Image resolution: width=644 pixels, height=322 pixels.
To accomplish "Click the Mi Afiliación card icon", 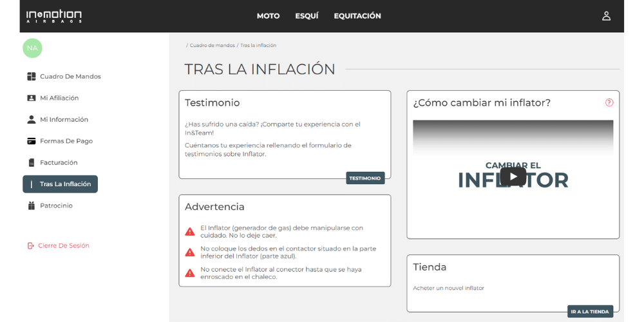I will point(32,98).
